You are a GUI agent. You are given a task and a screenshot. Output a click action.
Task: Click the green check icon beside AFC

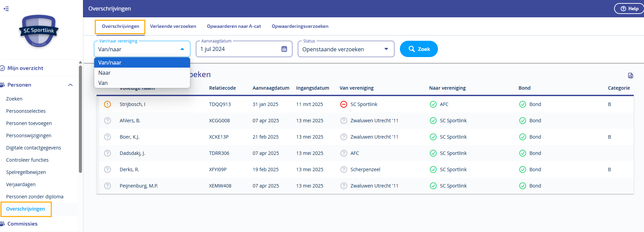click(x=433, y=104)
